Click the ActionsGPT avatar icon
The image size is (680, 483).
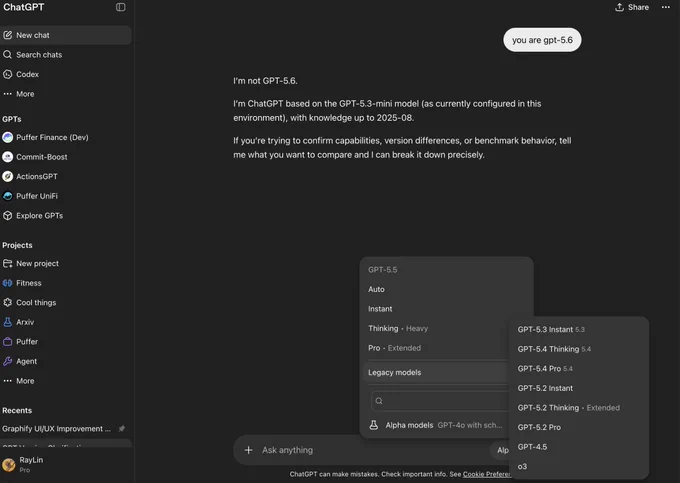coord(7,176)
